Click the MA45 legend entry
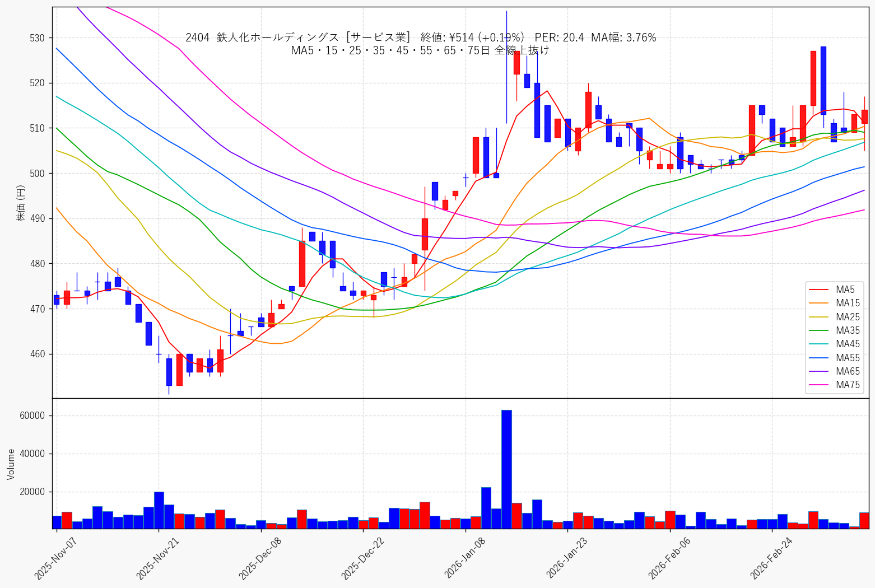 click(x=835, y=344)
